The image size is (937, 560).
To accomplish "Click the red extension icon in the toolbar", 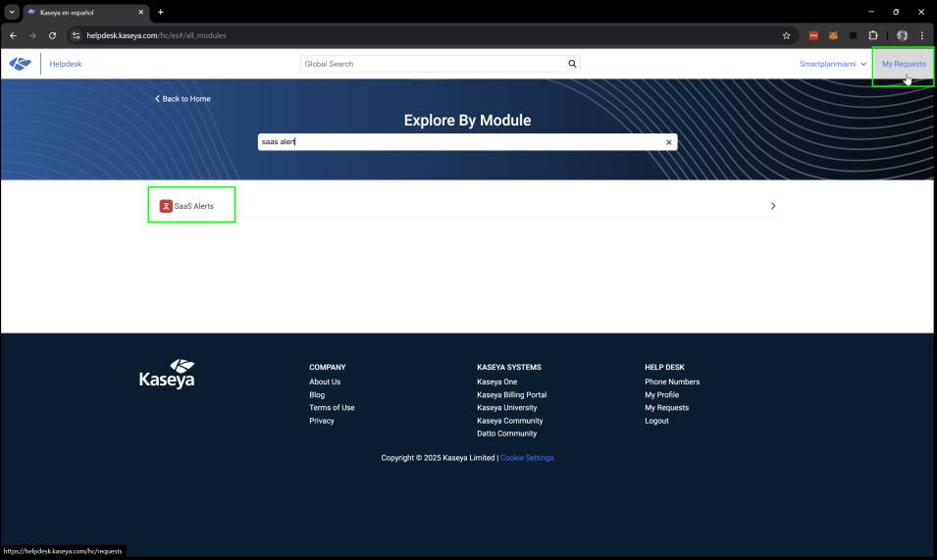I will (813, 36).
